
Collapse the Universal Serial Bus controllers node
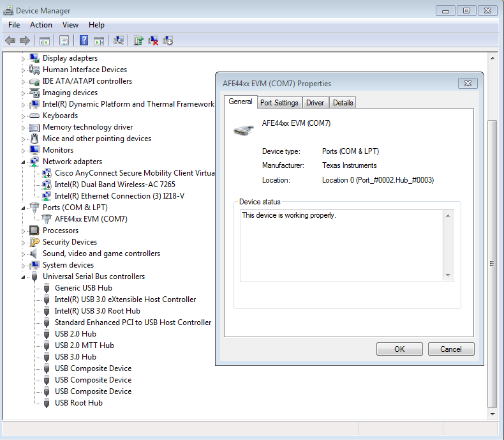pyautogui.click(x=23, y=277)
